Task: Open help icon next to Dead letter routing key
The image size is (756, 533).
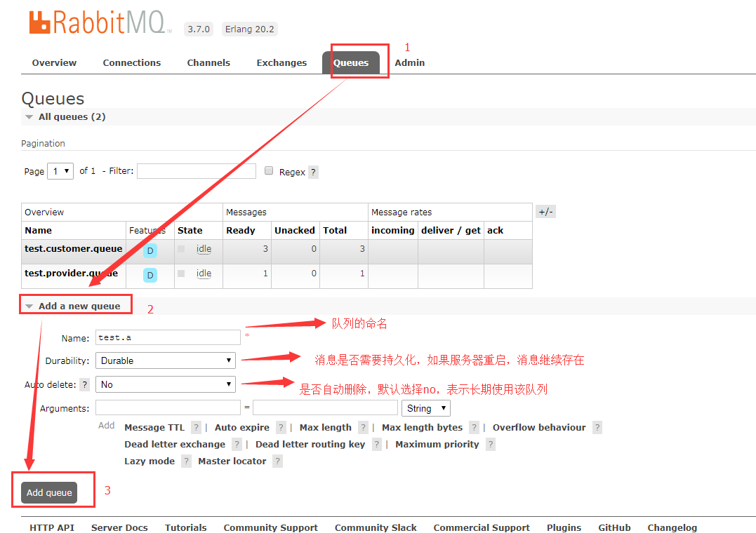Action: [x=376, y=445]
